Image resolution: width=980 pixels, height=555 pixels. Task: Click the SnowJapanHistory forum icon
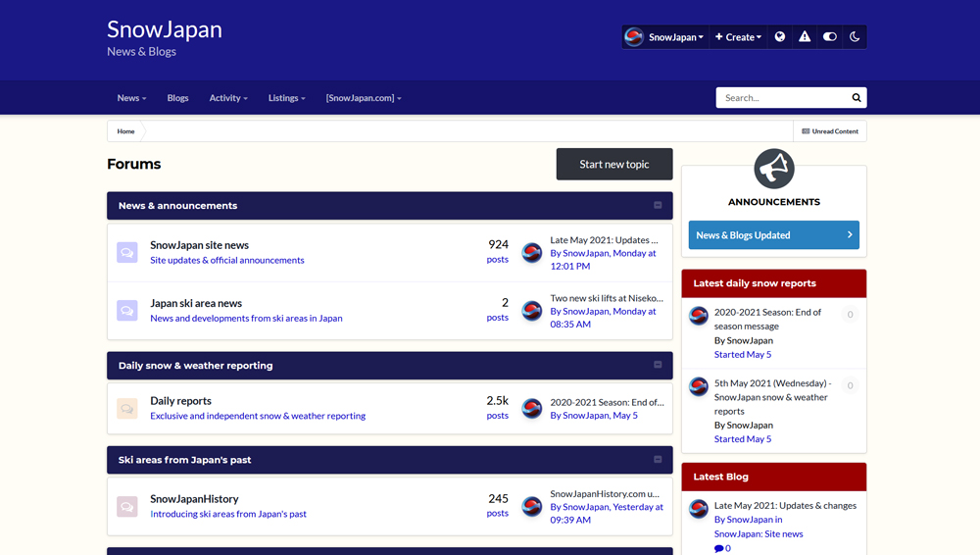[x=127, y=506]
